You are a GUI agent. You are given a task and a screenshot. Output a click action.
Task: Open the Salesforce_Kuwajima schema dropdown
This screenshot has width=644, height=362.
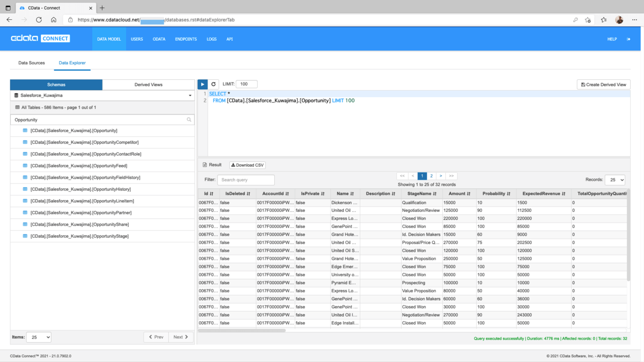[x=103, y=95]
